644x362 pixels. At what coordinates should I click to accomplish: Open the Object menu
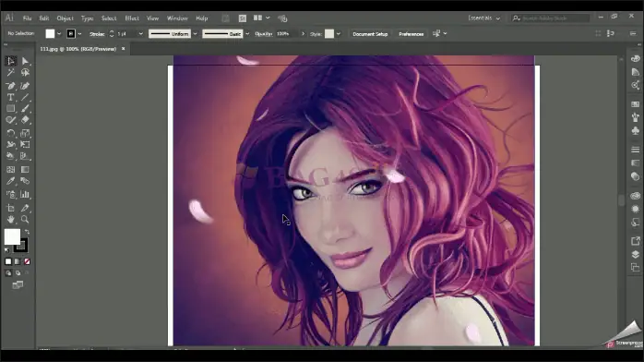click(65, 18)
